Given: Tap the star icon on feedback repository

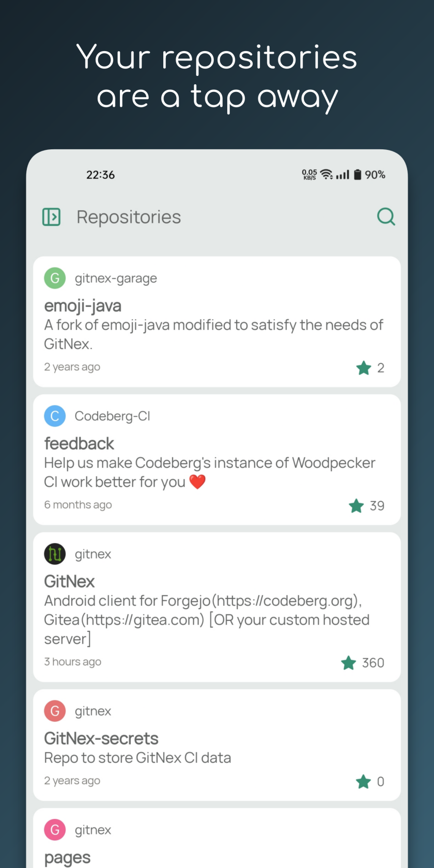Looking at the screenshot, I should [356, 506].
